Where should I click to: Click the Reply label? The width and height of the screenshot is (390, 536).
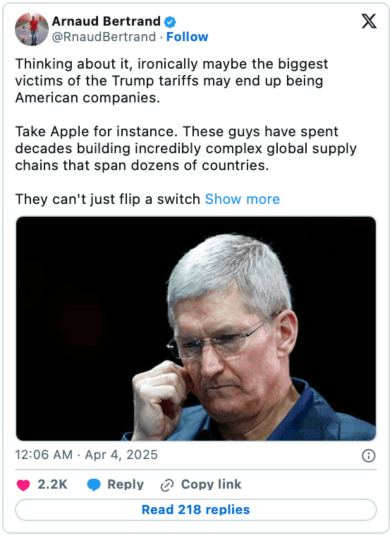pyautogui.click(x=125, y=484)
